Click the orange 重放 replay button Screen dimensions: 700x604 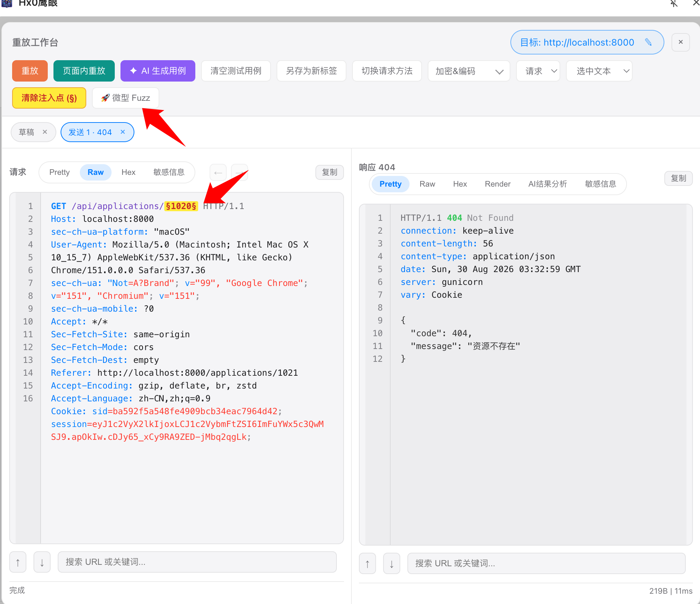coord(30,71)
